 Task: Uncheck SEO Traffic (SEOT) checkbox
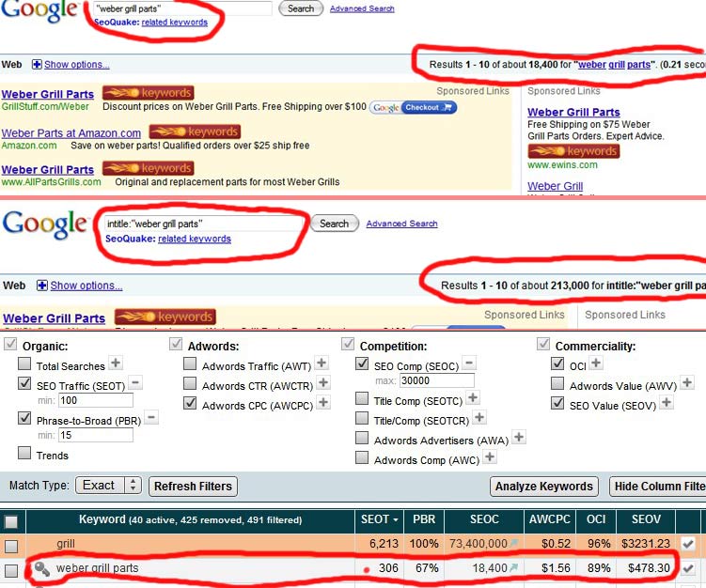(24, 383)
